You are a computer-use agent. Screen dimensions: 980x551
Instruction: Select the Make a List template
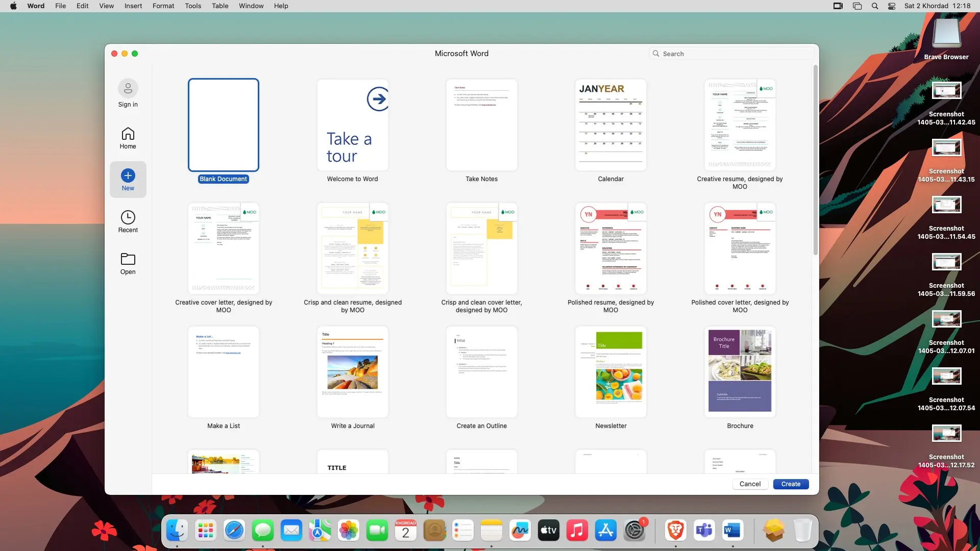point(224,372)
